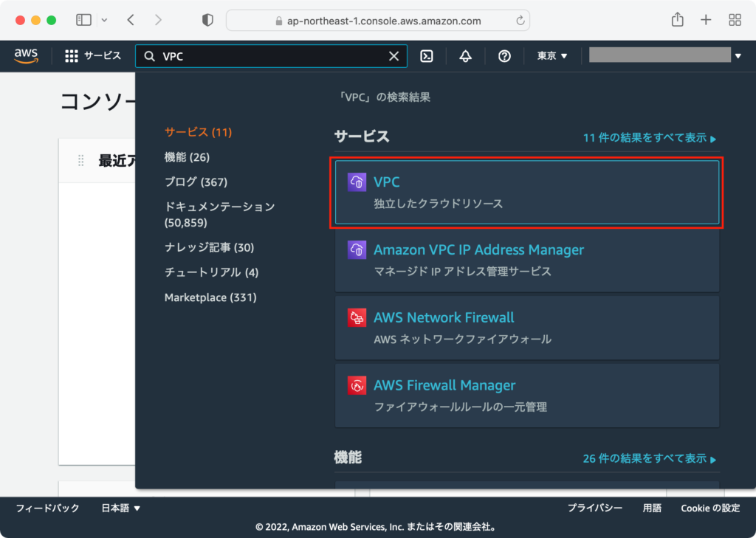Click the サービス label in navigation bar
The width and height of the screenshot is (756, 538).
coord(103,56)
